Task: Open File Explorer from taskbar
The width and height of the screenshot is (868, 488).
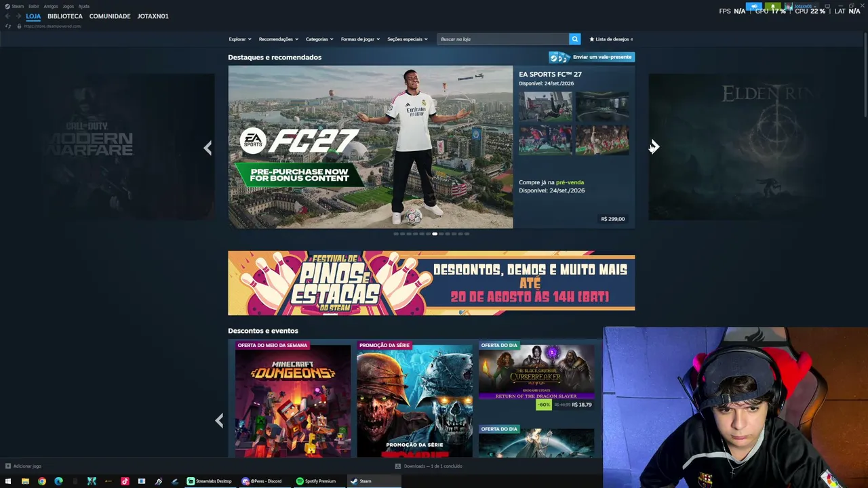Action: click(x=25, y=481)
